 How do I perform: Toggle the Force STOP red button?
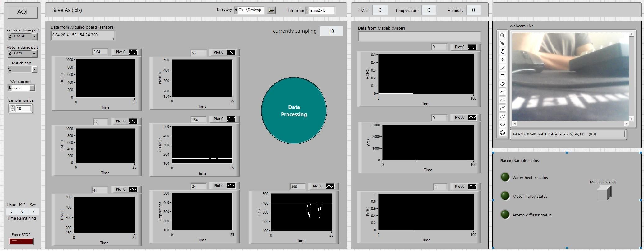coord(21,241)
